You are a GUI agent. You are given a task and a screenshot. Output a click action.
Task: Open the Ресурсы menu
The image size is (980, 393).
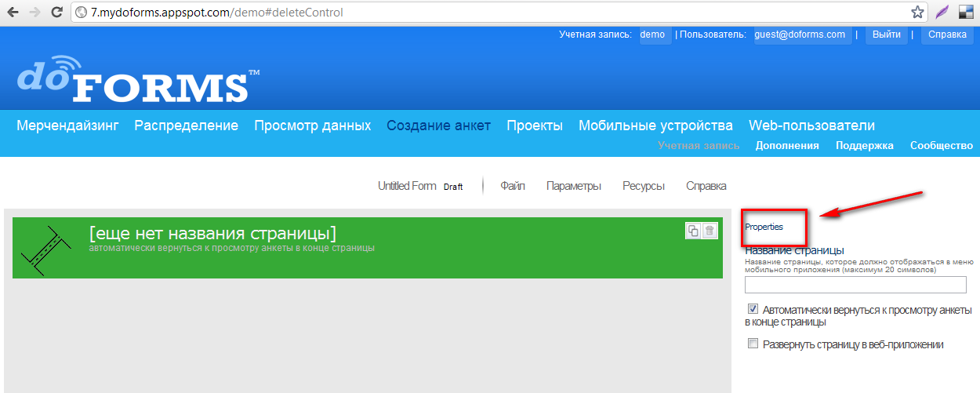tap(644, 186)
